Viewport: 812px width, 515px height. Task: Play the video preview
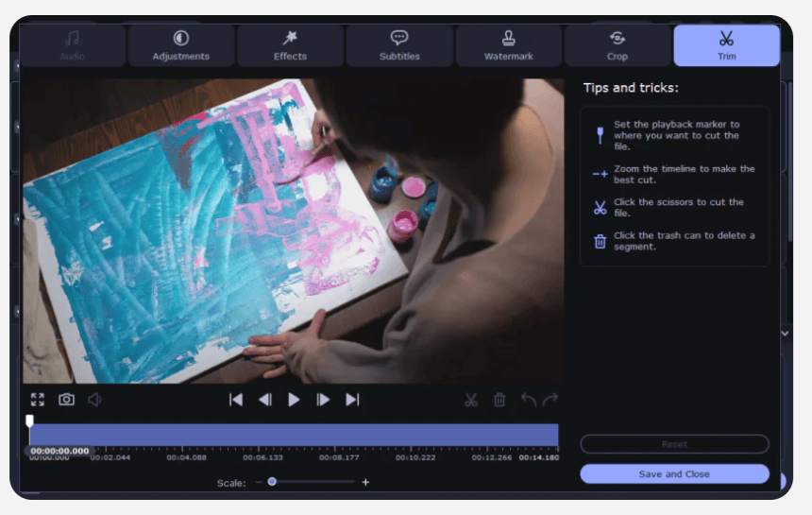(294, 400)
